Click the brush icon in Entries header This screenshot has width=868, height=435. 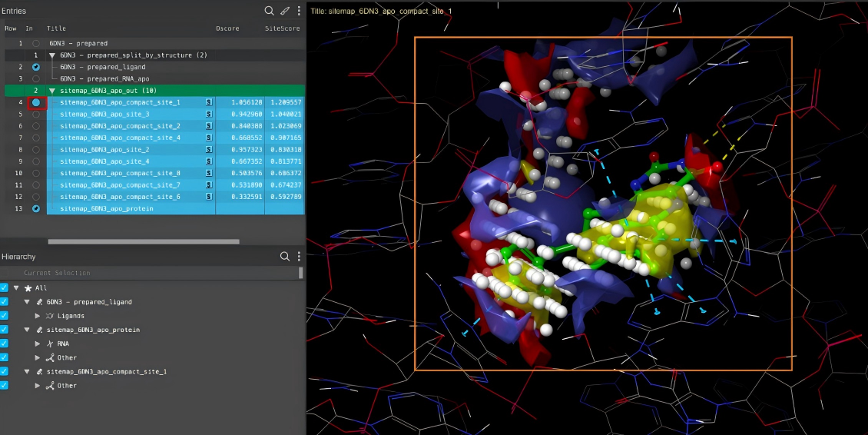[285, 11]
